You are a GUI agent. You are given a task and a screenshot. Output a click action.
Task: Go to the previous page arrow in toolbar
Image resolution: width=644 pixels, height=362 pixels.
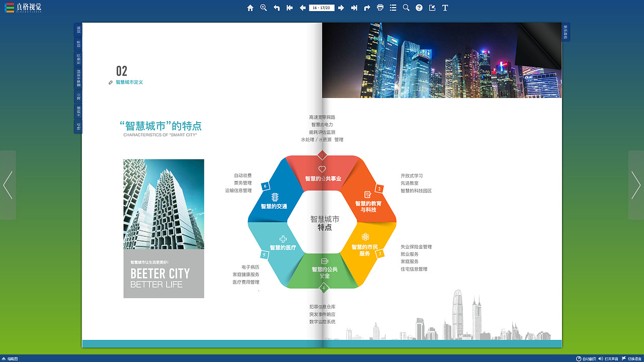[302, 8]
